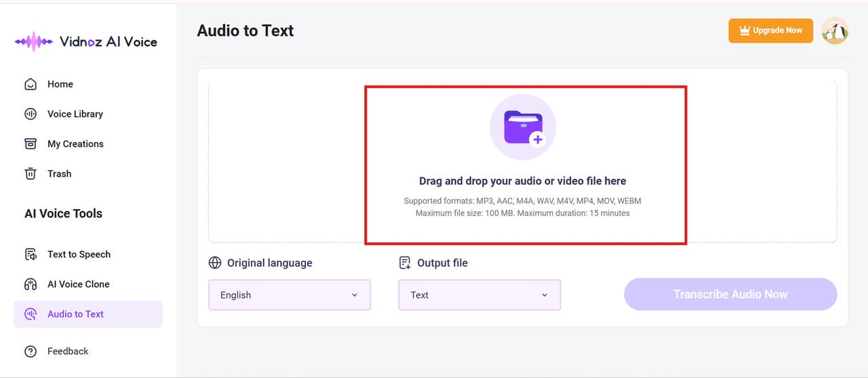Click the Output file label
Image resolution: width=868 pixels, height=378 pixels.
443,263
